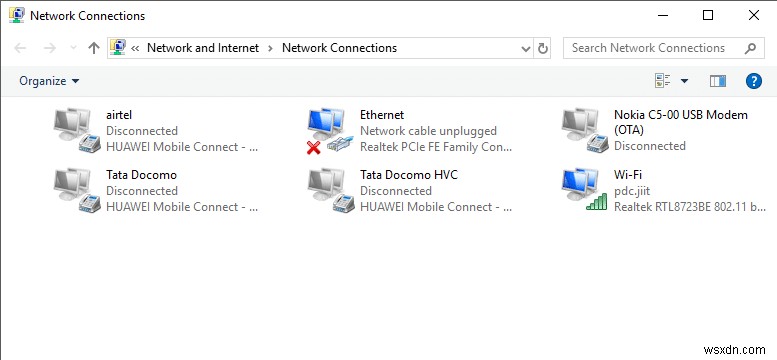Open the view options dropdown arrow
The image size is (777, 360).
[x=684, y=81]
